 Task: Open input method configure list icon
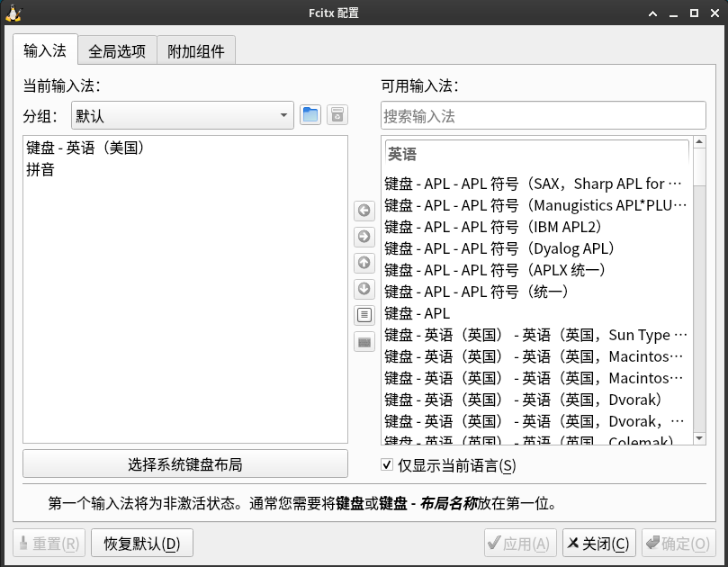click(364, 315)
